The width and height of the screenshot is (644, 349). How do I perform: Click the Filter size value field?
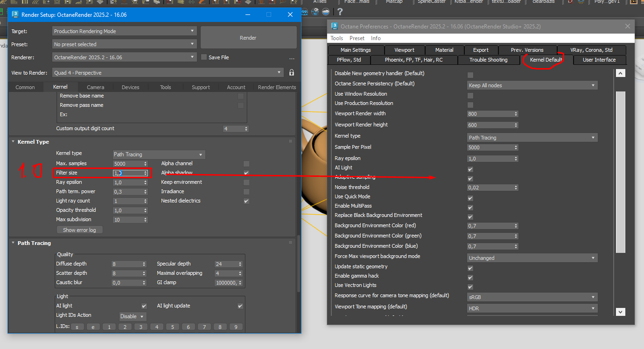click(127, 173)
